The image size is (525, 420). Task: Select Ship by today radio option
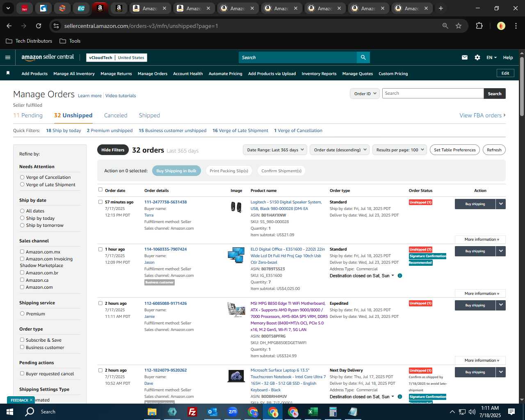coord(22,218)
